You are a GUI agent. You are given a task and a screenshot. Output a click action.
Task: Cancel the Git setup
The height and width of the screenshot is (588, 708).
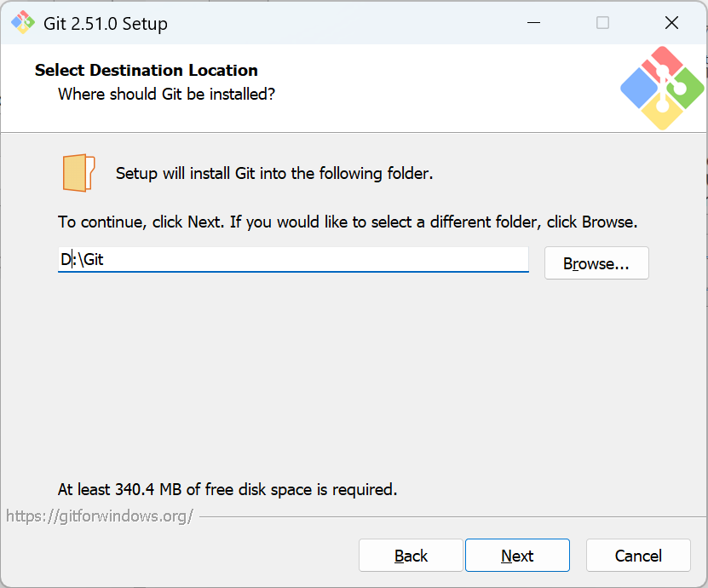click(x=638, y=555)
